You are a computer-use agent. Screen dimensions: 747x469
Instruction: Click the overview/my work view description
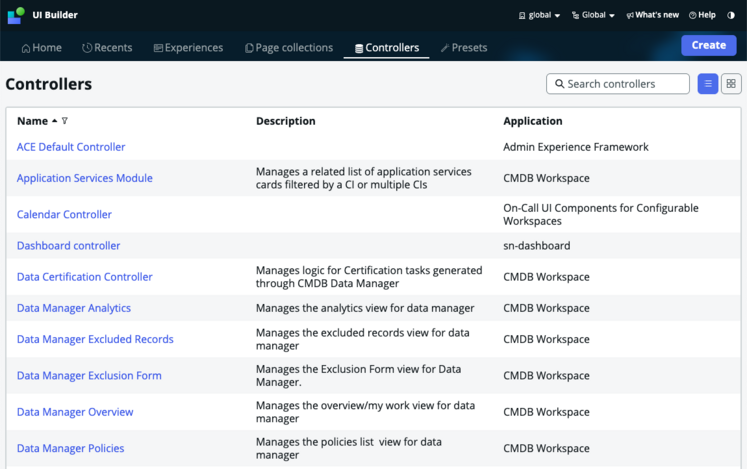(x=365, y=412)
